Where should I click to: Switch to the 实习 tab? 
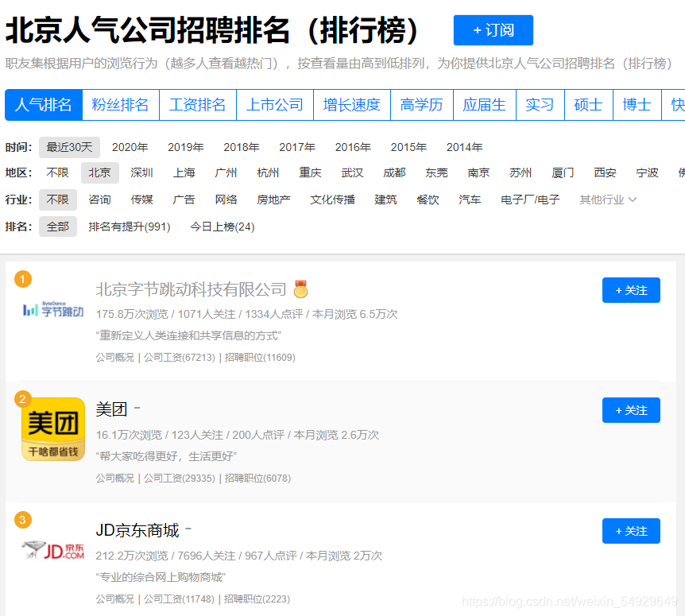click(x=540, y=105)
